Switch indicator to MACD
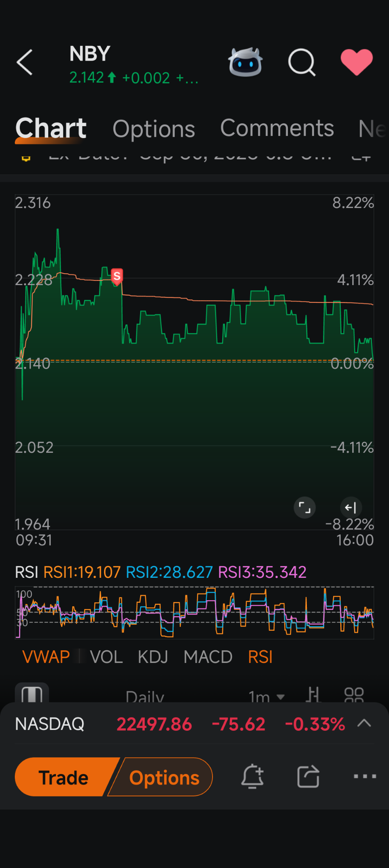 point(208,657)
